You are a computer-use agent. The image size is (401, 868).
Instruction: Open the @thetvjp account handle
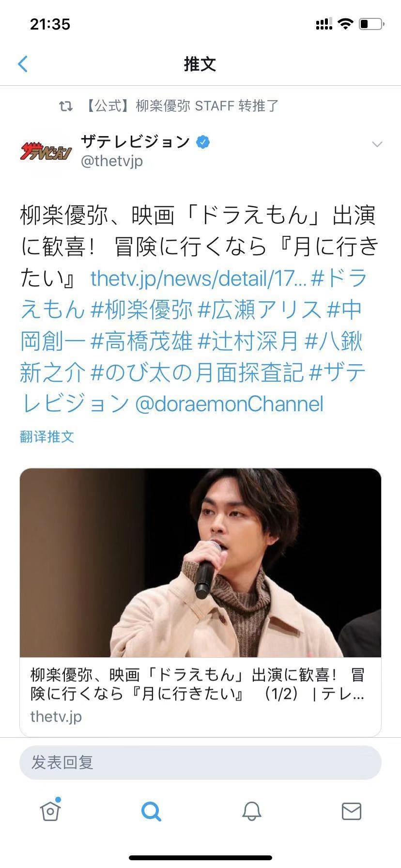point(112,160)
